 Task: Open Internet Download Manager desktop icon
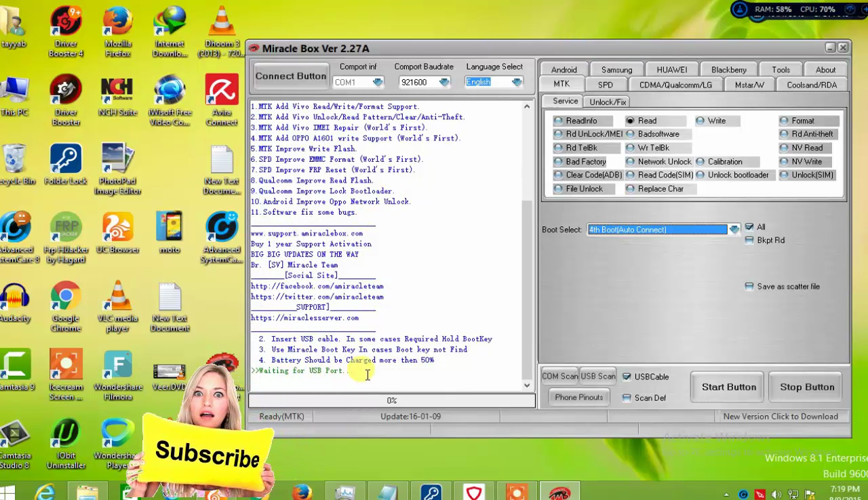pyautogui.click(x=170, y=32)
